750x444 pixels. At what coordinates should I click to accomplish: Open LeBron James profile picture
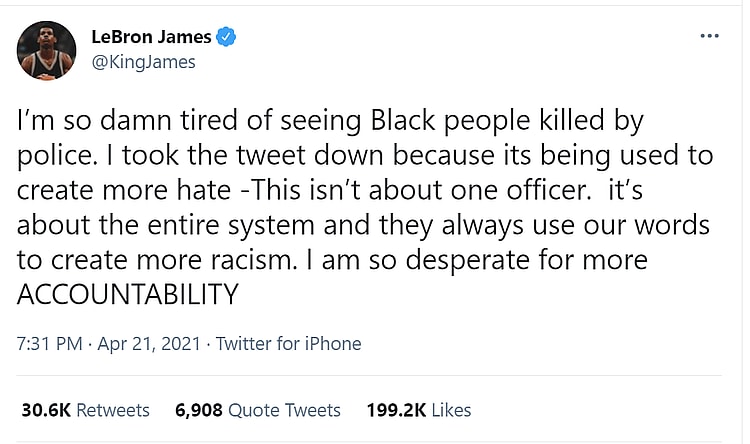click(x=47, y=50)
